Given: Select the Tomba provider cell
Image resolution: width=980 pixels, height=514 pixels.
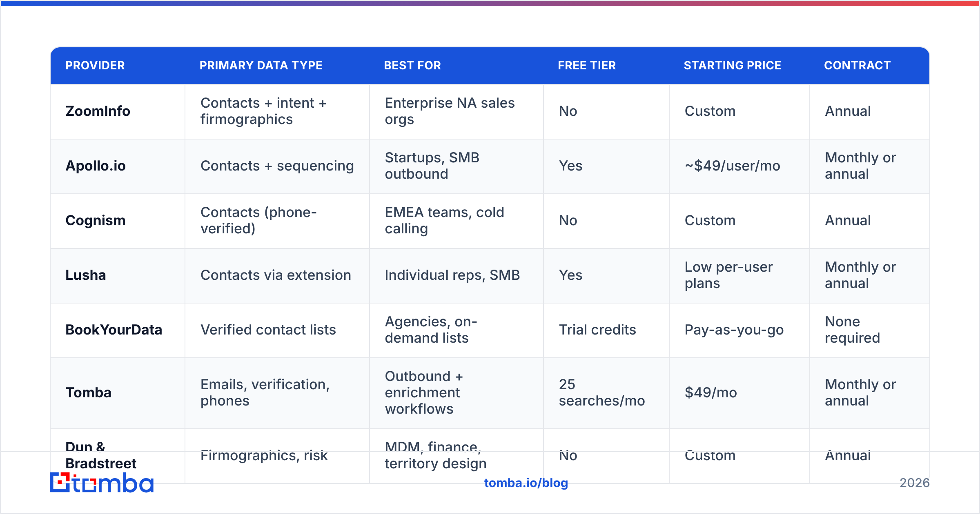Looking at the screenshot, I should (x=118, y=393).
